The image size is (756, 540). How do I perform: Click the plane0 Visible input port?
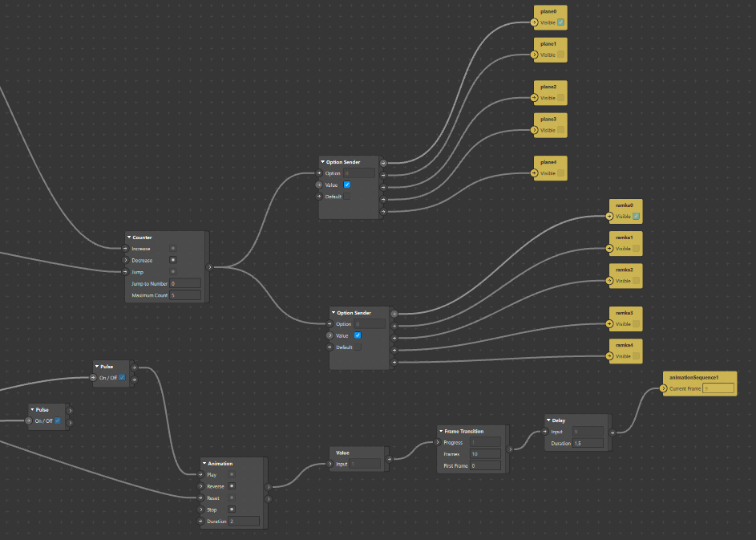[535, 22]
